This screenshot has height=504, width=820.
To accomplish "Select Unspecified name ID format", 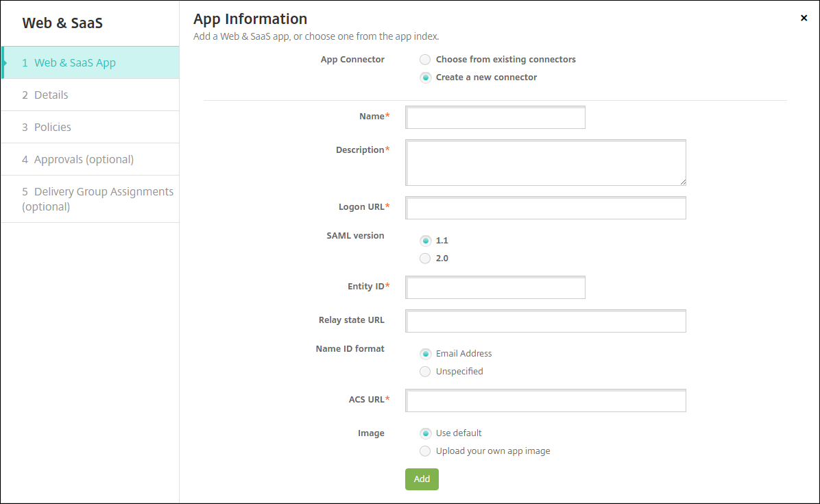I will coord(425,372).
